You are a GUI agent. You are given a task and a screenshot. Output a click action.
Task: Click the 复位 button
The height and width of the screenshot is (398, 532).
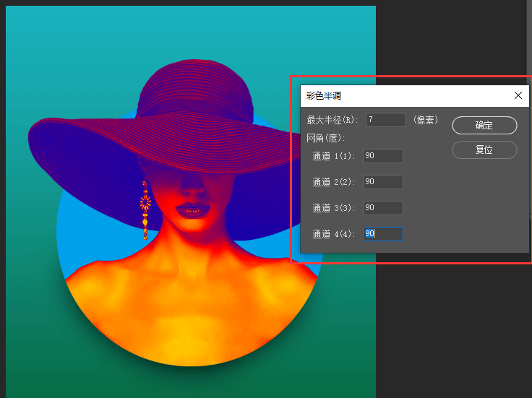484,150
